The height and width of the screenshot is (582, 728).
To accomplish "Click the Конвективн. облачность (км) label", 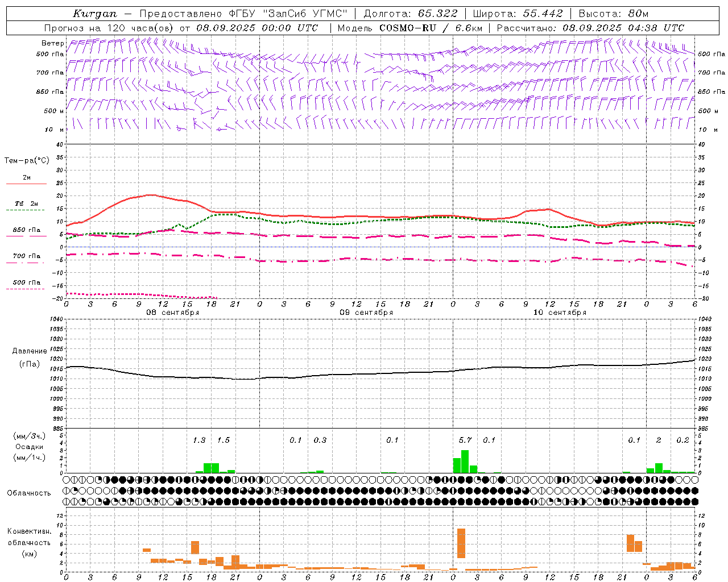I will tap(29, 542).
